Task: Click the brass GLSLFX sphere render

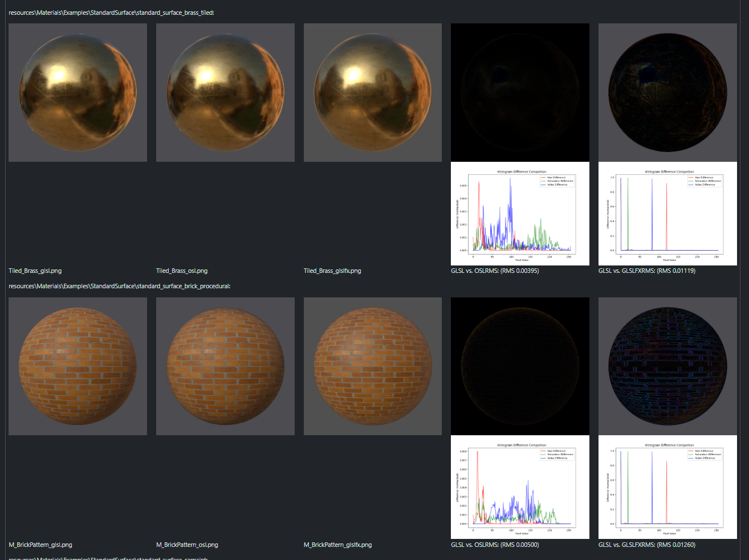Action: [x=372, y=92]
